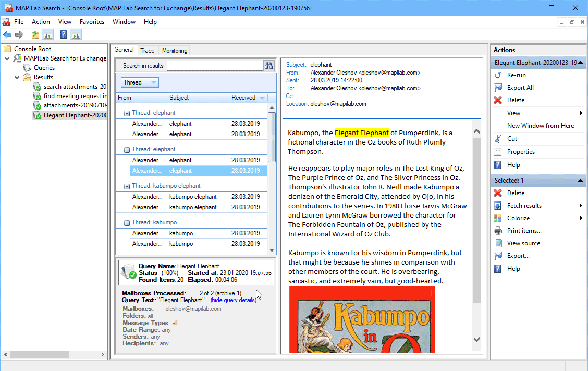This screenshot has height=371, width=588.
Task: Open the Thread grouping dropdown
Action: click(140, 82)
